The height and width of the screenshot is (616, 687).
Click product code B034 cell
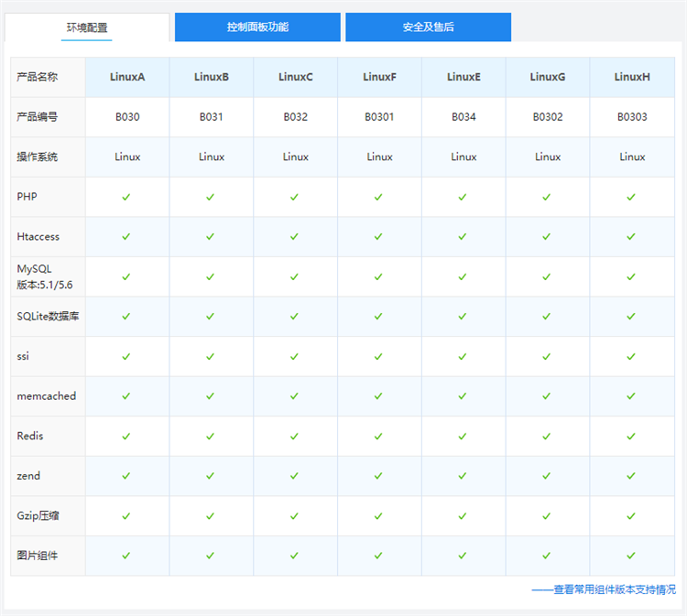463,117
